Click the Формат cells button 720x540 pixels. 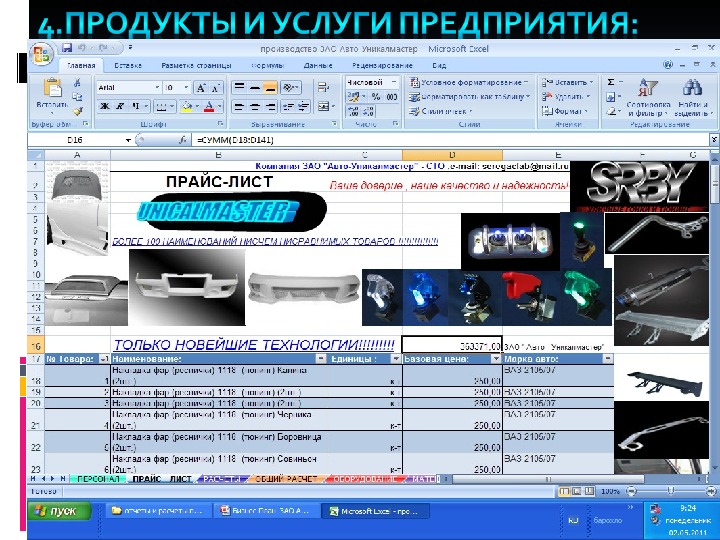(565, 111)
